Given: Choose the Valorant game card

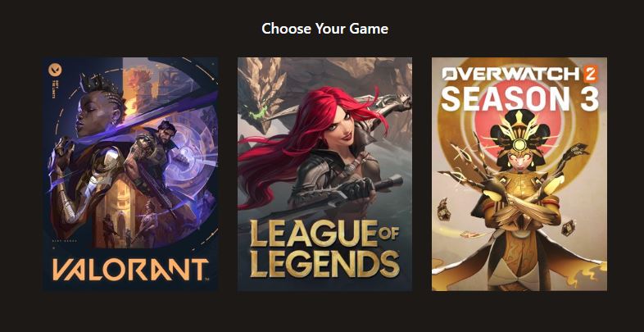Looking at the screenshot, I should [x=130, y=175].
